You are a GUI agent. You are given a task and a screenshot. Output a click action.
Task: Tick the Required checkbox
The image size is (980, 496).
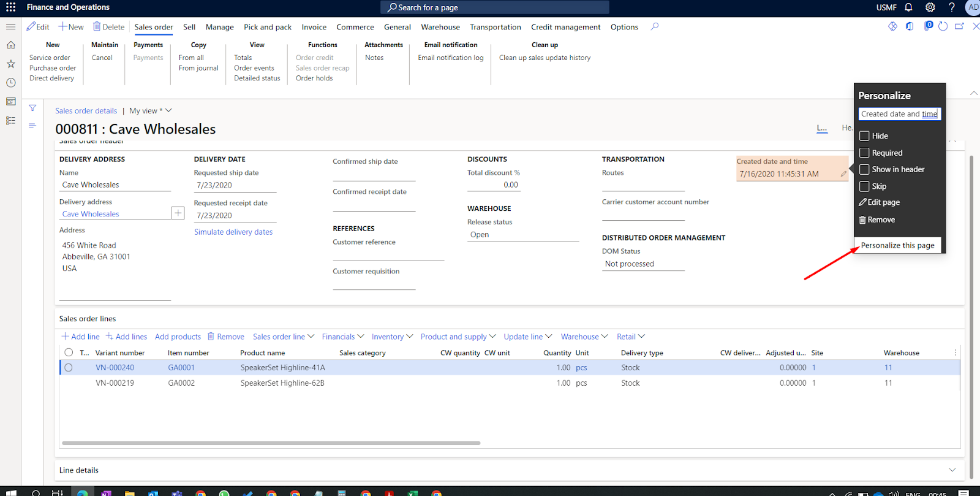click(864, 153)
